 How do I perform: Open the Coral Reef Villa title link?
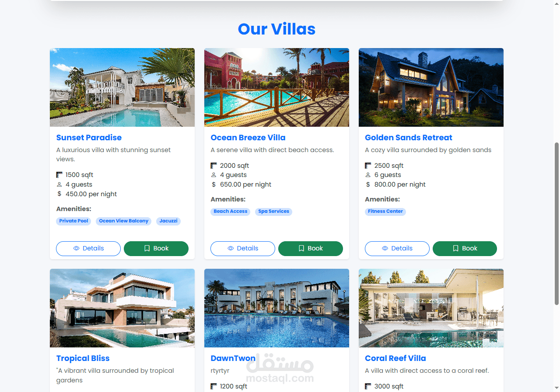tap(395, 358)
